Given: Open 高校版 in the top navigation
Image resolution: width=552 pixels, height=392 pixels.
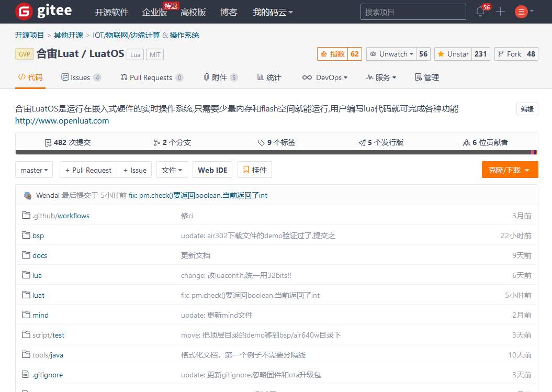Looking at the screenshot, I should click(193, 13).
